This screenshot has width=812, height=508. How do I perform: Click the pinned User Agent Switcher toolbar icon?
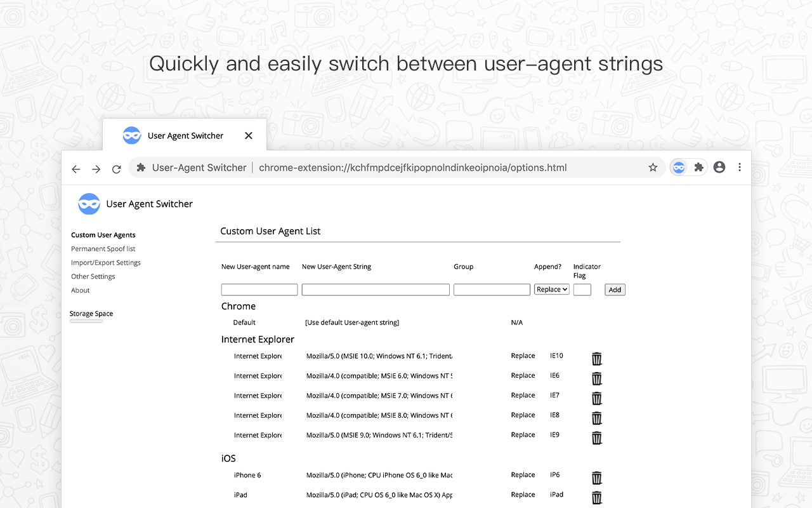[x=679, y=167]
